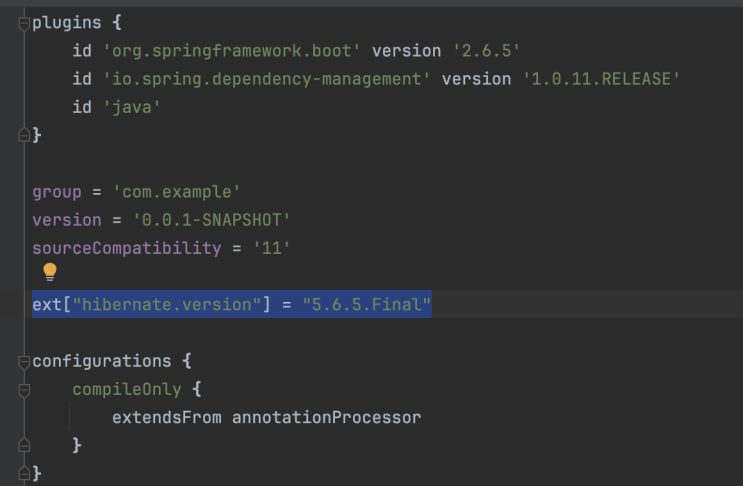
Task: Collapse the plugins block fold marker
Action: tap(24, 23)
